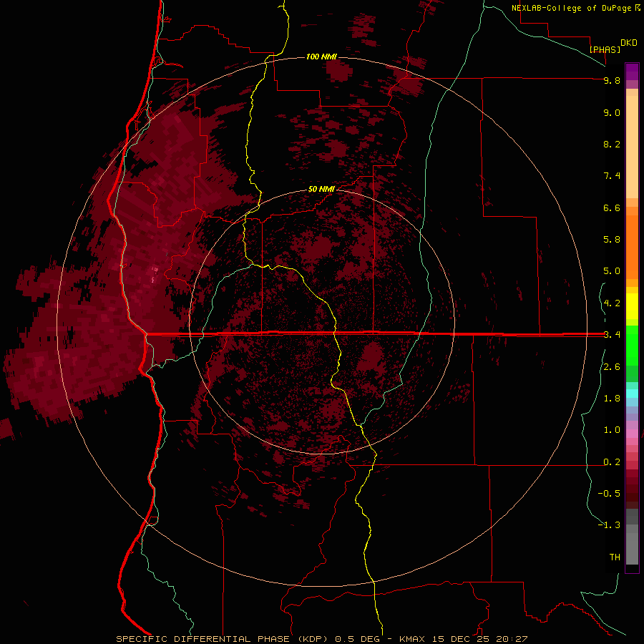Click the 0.2 scale value

click(x=612, y=462)
